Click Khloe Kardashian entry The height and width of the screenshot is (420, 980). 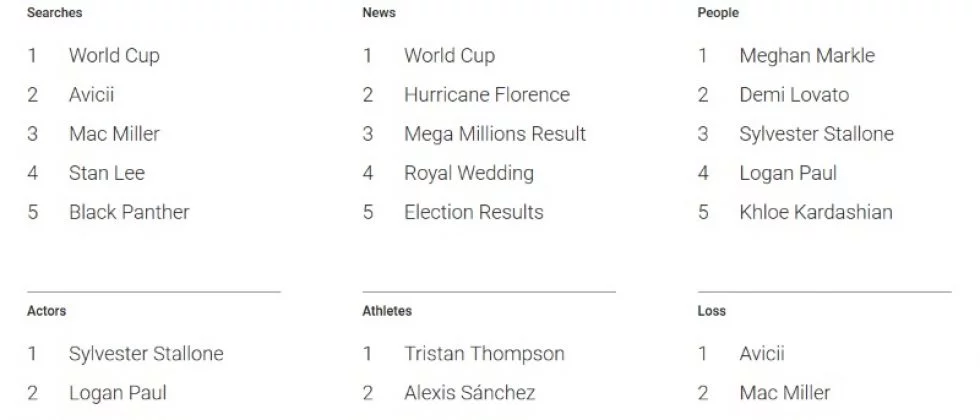click(x=816, y=212)
